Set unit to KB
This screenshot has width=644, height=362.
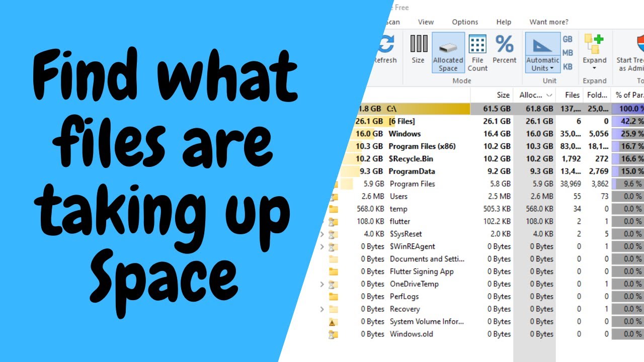tap(568, 66)
